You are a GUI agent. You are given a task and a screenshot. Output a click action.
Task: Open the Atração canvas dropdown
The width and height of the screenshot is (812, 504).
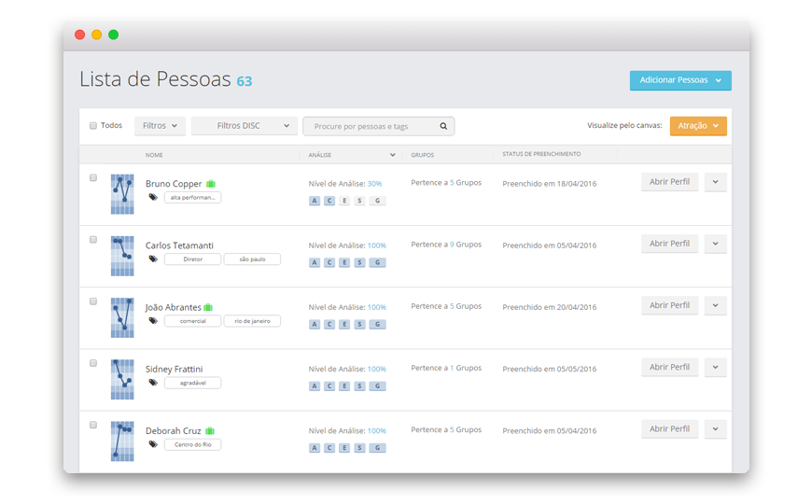pyautogui.click(x=698, y=126)
